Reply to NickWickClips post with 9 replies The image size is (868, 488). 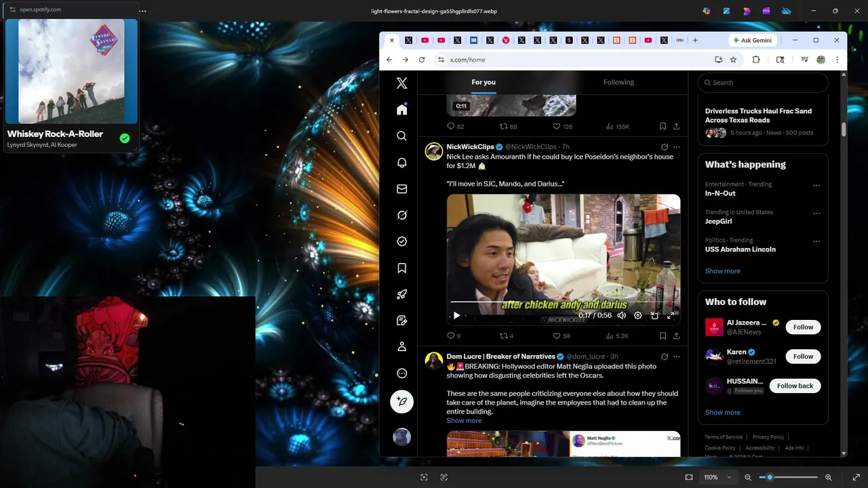pos(454,335)
